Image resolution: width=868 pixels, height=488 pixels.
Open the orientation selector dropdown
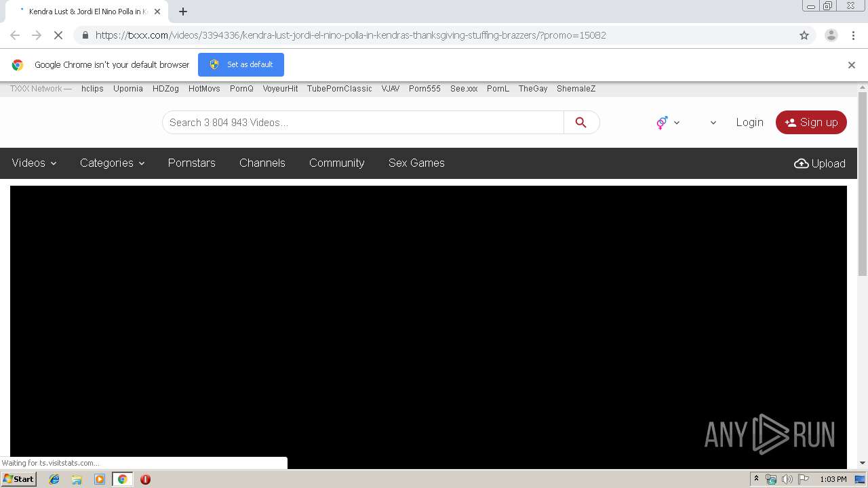point(668,123)
